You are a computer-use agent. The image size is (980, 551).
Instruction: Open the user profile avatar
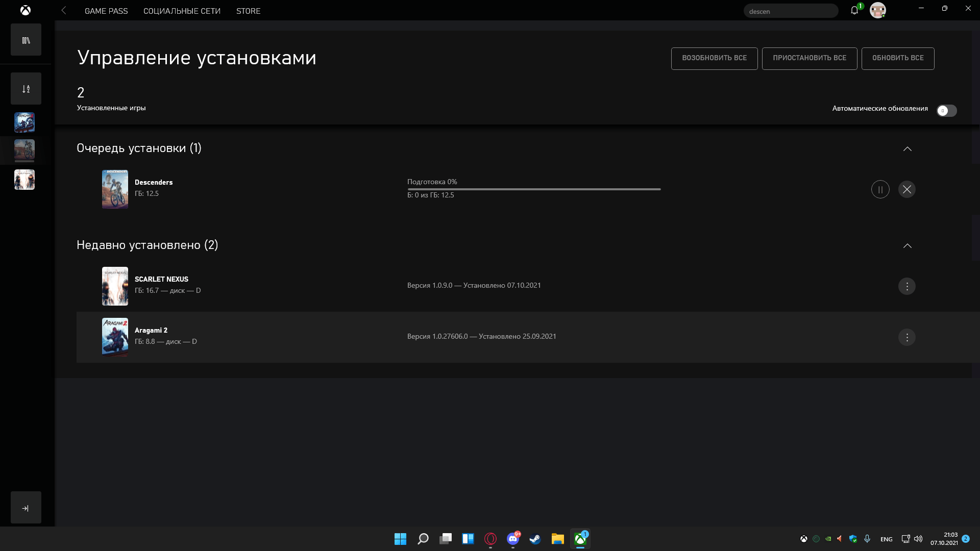(x=877, y=10)
